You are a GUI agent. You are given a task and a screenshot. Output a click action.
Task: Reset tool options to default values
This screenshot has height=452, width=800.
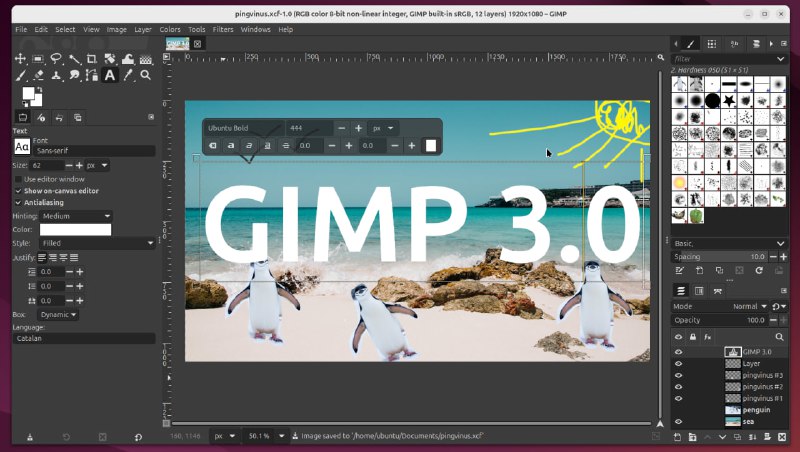click(x=138, y=437)
